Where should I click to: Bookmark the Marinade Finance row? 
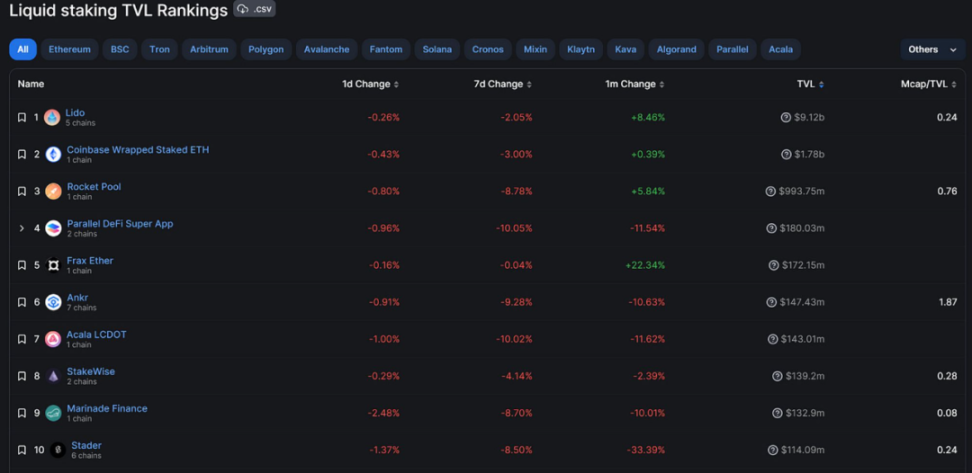pos(22,413)
